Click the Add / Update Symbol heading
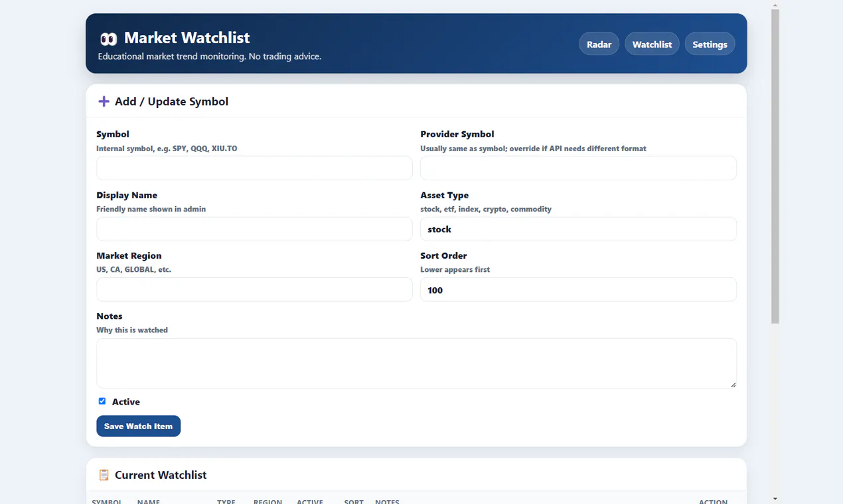 coord(171,101)
